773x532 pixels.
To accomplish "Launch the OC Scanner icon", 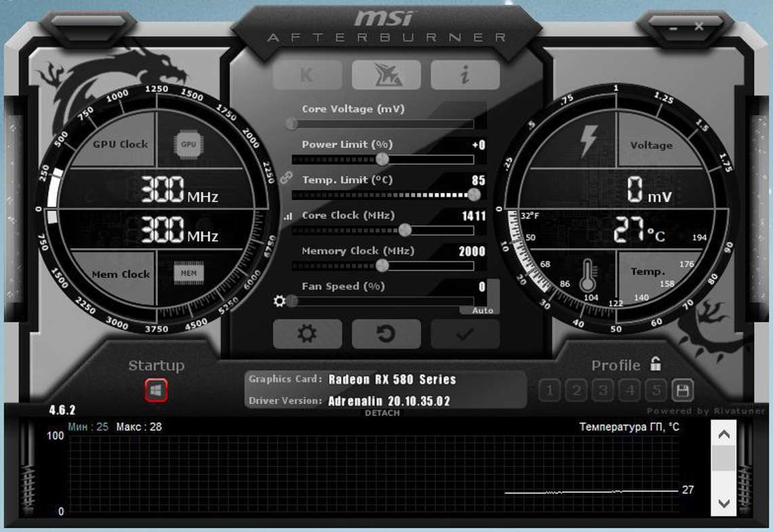I will tap(386, 75).
